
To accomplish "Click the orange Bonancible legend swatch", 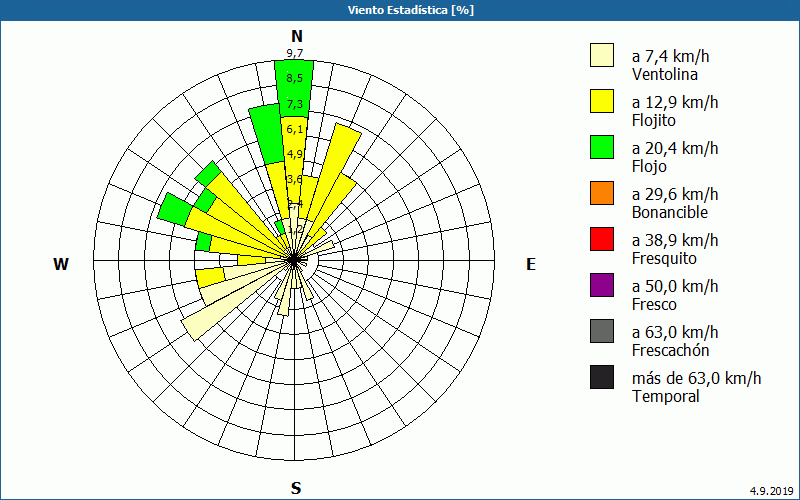I will [x=602, y=193].
